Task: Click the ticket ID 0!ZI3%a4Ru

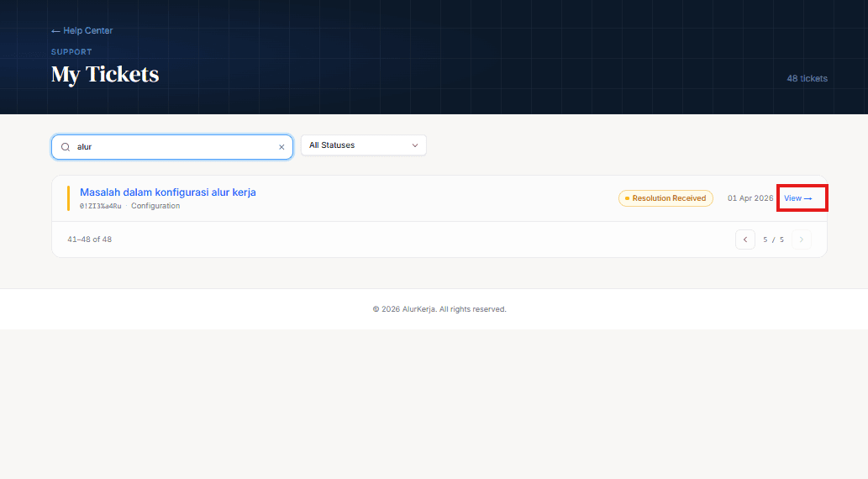Action: coord(100,206)
